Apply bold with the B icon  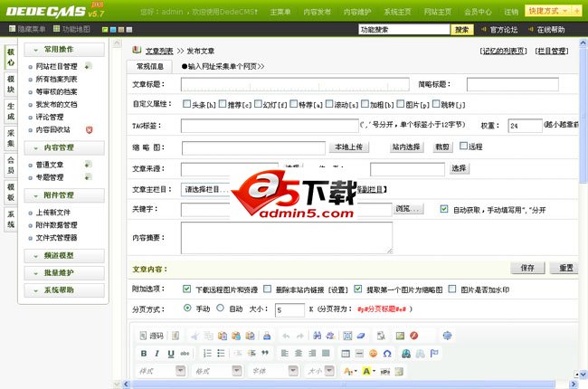tap(144, 354)
